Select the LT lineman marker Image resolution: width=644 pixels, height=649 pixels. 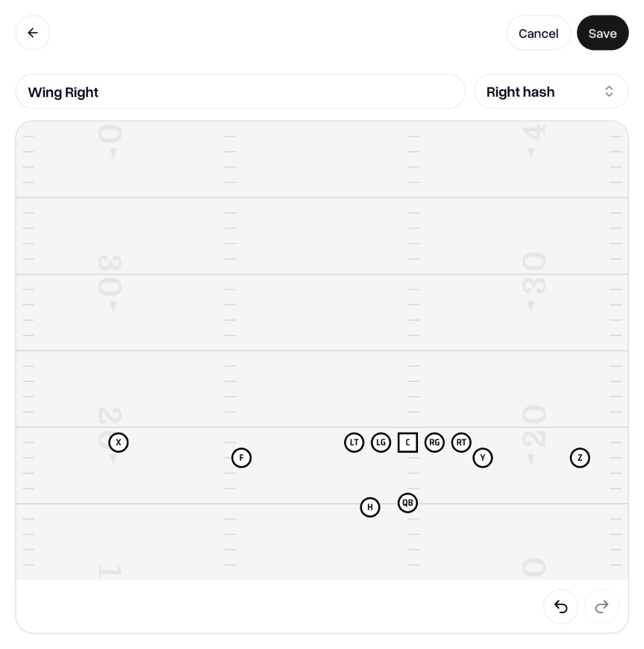pos(354,442)
